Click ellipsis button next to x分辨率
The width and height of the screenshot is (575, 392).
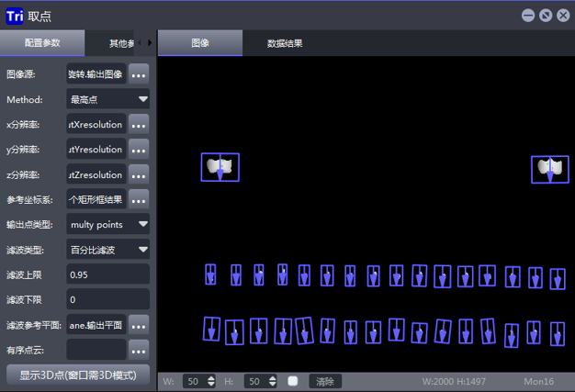pos(139,125)
